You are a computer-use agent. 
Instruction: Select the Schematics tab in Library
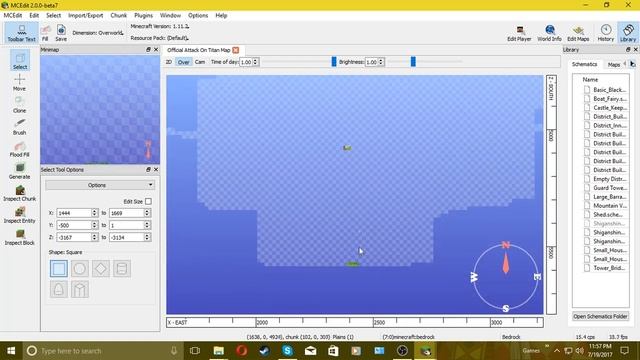pos(584,64)
